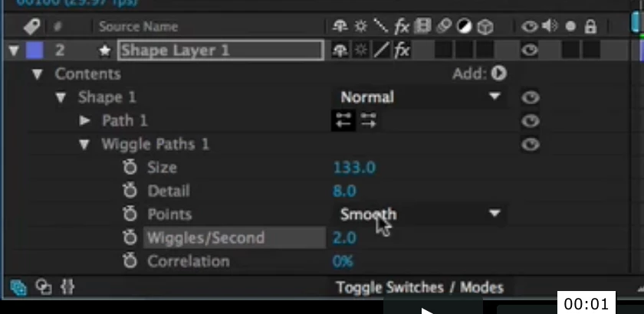Click the fx effects switch on Shape Layer 1
The width and height of the screenshot is (644, 314).
[402, 51]
